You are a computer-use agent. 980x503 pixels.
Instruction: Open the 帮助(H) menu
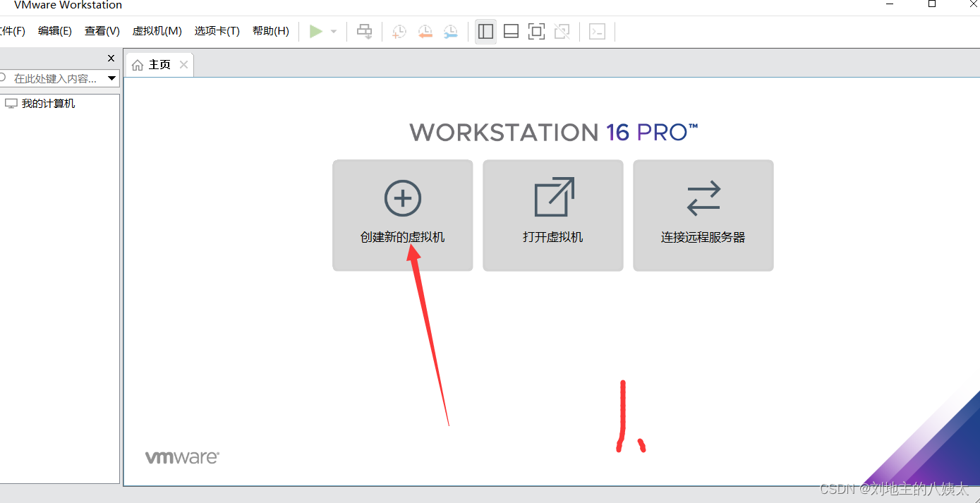pyautogui.click(x=271, y=31)
